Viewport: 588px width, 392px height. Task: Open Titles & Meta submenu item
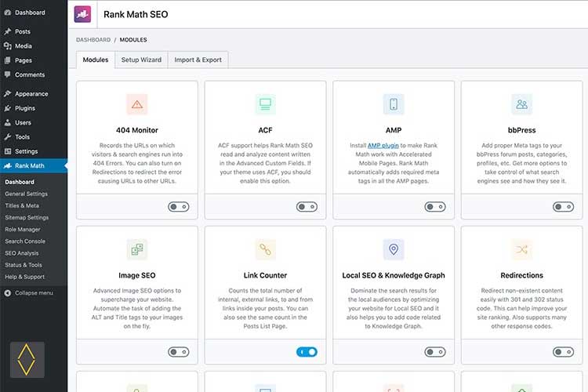pos(22,205)
